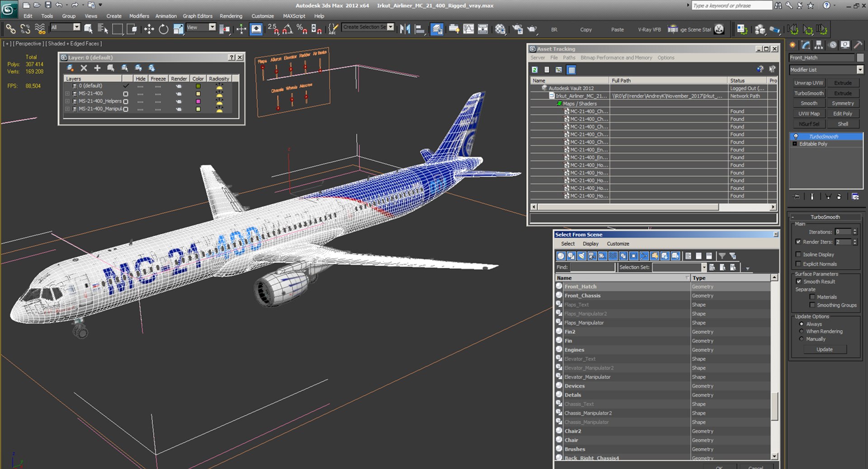Make MS-21-400_Helpers the current layer checkbox
Viewport: 868px width, 469px height.
[126, 101]
